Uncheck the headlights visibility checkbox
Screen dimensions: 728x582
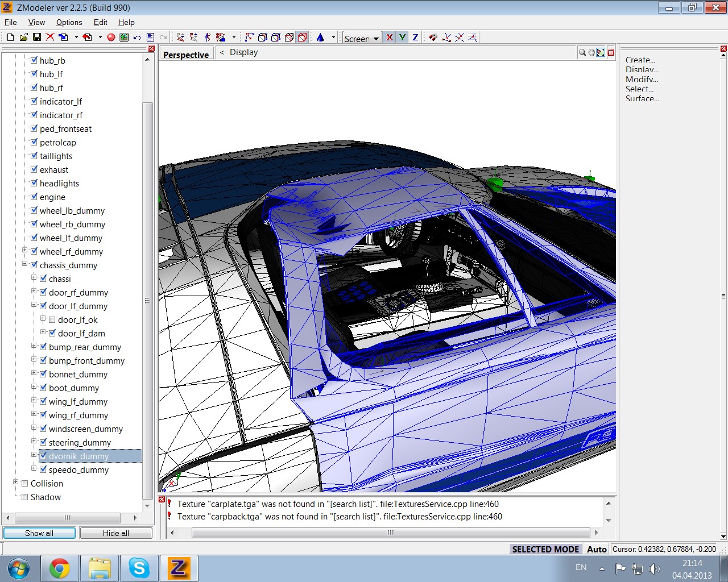(34, 183)
